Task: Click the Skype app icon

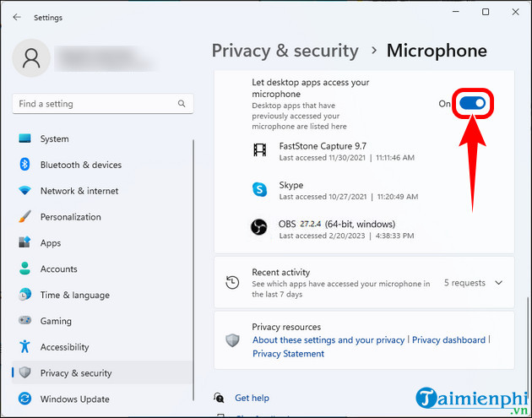Action: click(x=259, y=190)
